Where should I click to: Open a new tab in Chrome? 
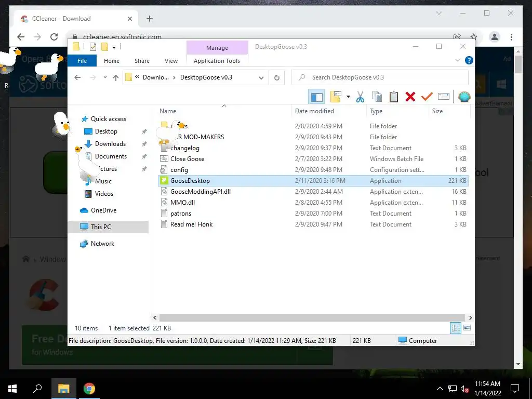(x=150, y=19)
